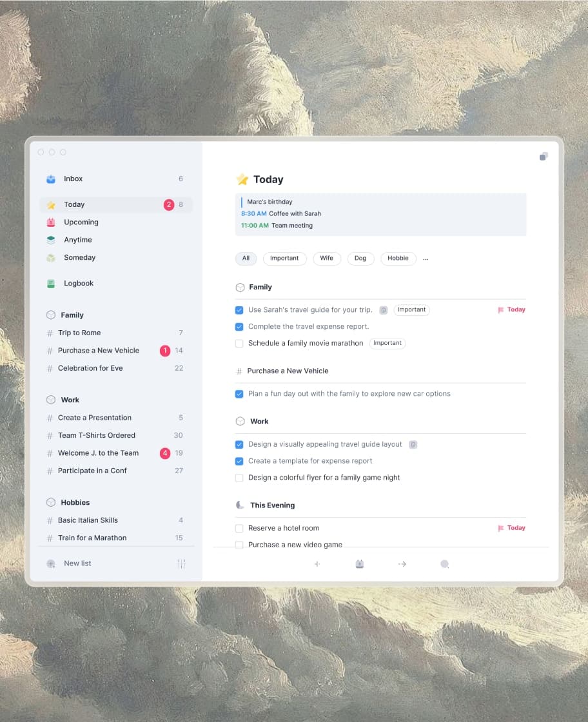
Task: Open the "Team meeting" calendar event
Action: pos(277,226)
